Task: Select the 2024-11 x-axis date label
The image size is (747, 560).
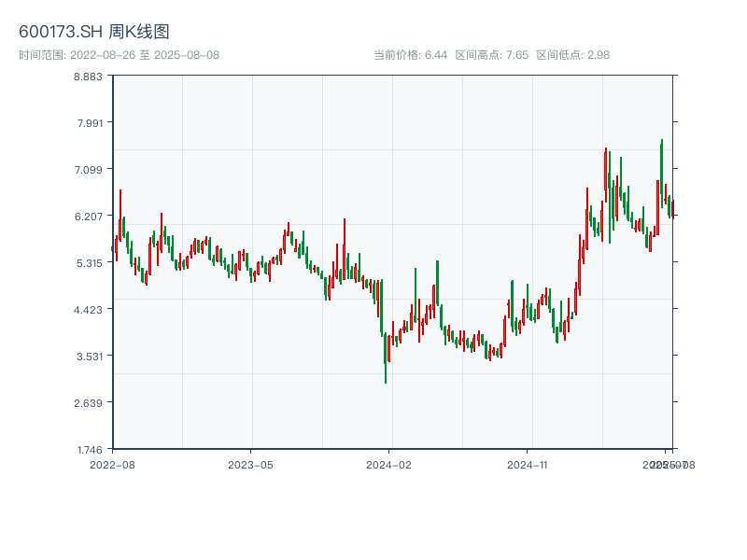Action: click(528, 464)
